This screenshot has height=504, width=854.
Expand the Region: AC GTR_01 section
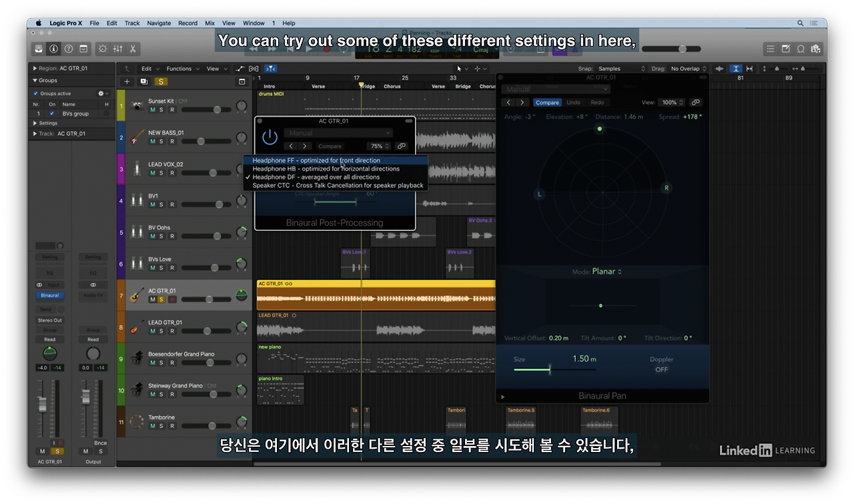click(x=35, y=68)
